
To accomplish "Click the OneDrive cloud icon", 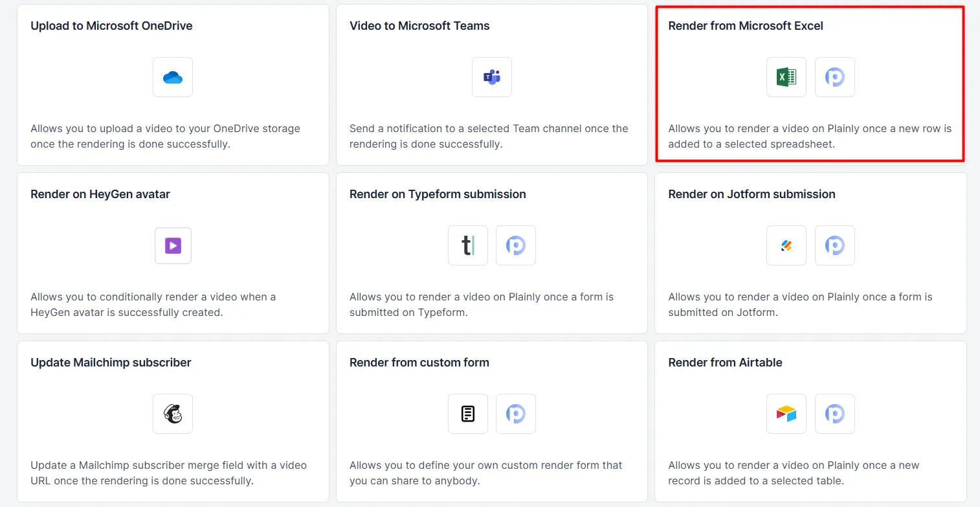I will point(173,77).
